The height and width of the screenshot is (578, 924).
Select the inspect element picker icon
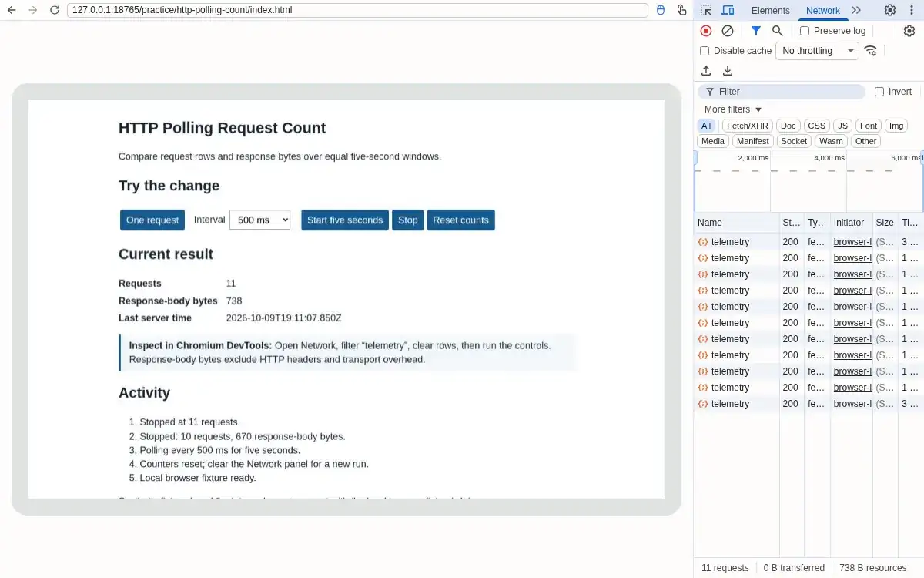coord(706,10)
